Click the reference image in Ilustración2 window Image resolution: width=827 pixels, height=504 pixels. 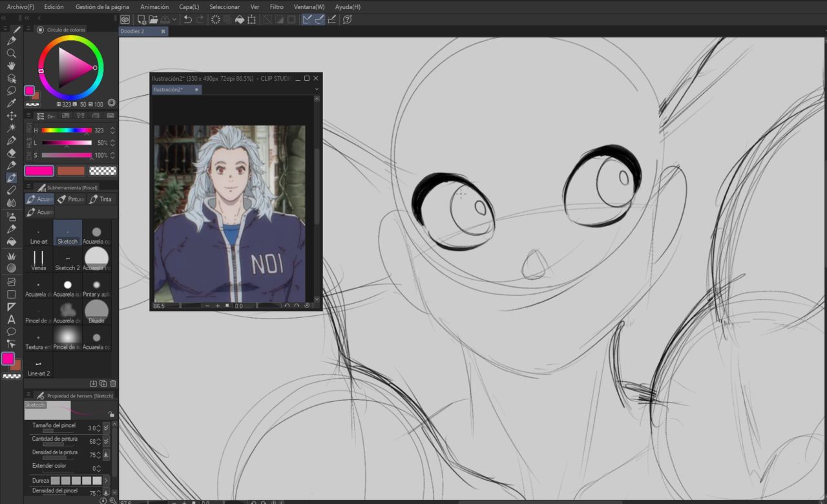[229, 214]
